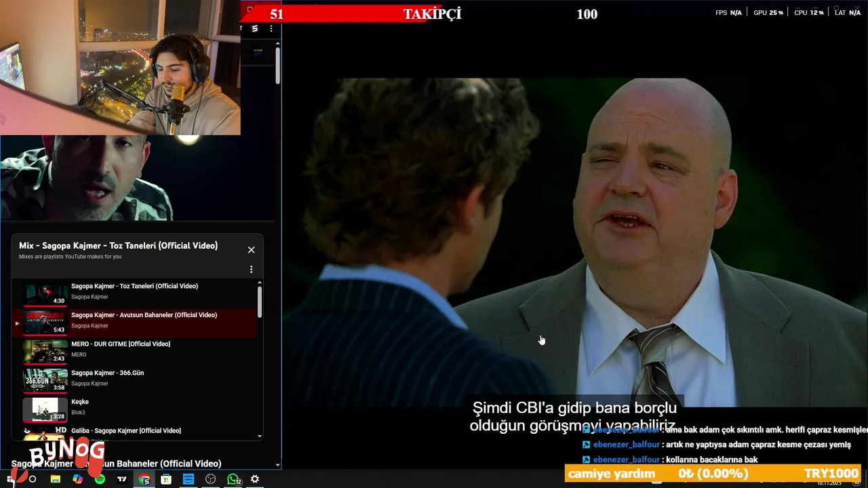Open 'Sagopa Kajmer - Toz Taneleri (Official Video)' title
This screenshot has height=488, width=868.
[134, 286]
